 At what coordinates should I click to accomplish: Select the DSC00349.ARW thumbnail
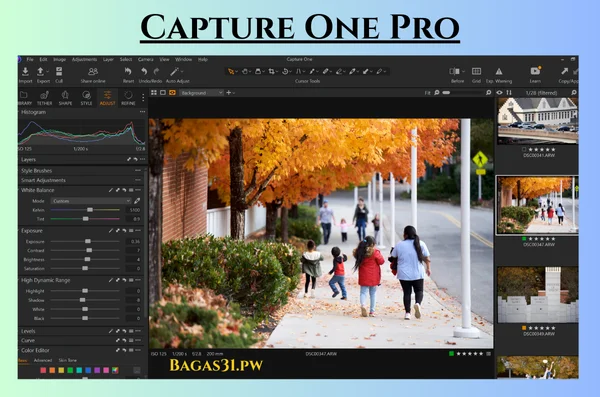click(538, 295)
